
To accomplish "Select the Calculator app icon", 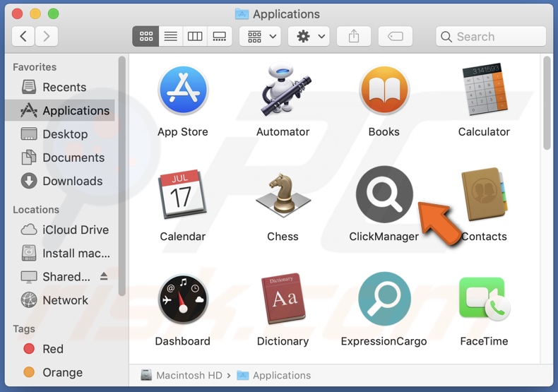I will pyautogui.click(x=485, y=90).
